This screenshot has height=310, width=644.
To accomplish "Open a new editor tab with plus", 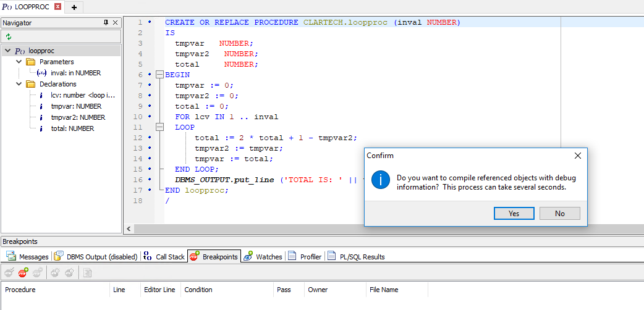I will click(74, 7).
